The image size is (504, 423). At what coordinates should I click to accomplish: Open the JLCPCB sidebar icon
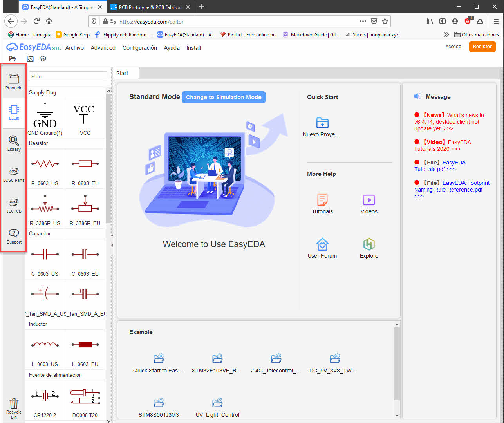tap(14, 206)
